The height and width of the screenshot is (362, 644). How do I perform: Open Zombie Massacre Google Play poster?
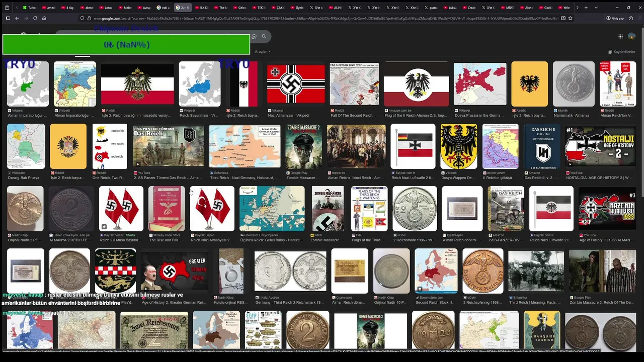click(303, 146)
